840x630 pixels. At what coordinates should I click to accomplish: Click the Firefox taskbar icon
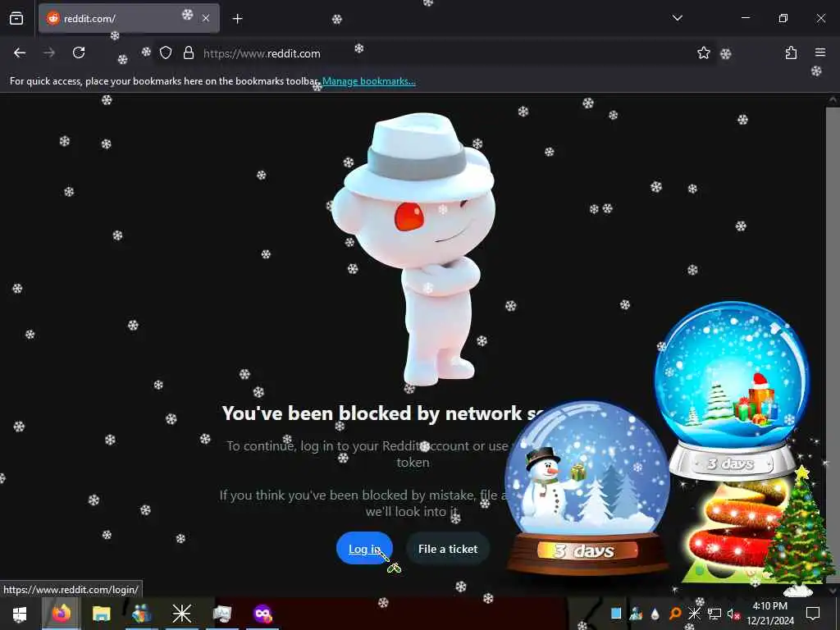[x=61, y=614]
